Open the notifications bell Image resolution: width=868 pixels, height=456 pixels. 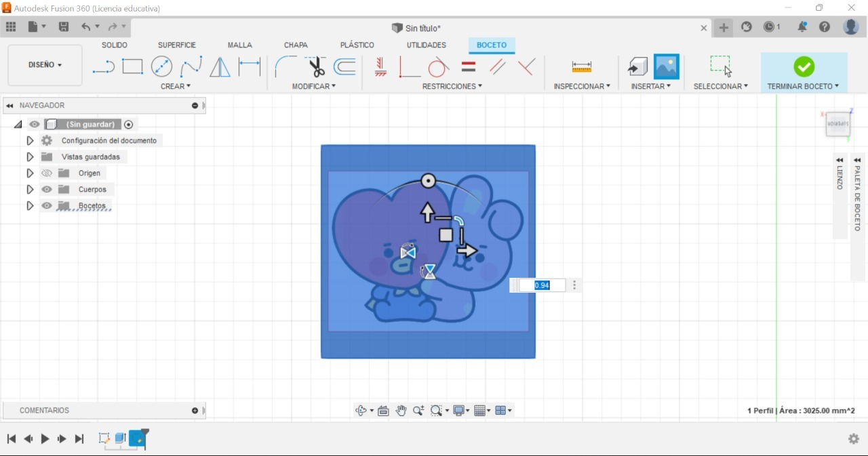coord(802,27)
